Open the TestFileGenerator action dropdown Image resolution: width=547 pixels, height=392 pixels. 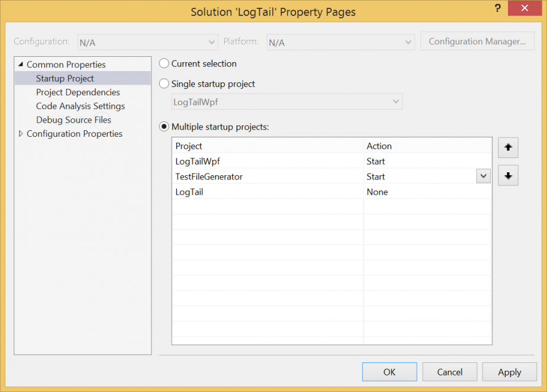pos(483,176)
